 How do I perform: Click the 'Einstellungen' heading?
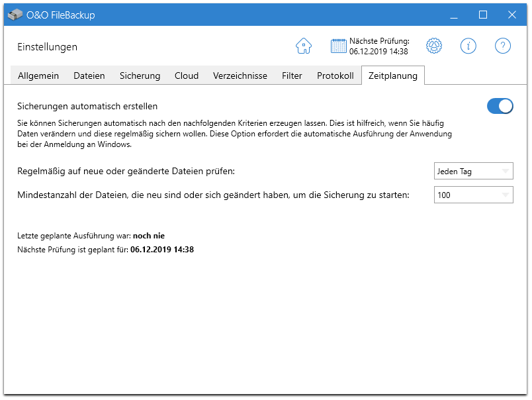(x=47, y=47)
